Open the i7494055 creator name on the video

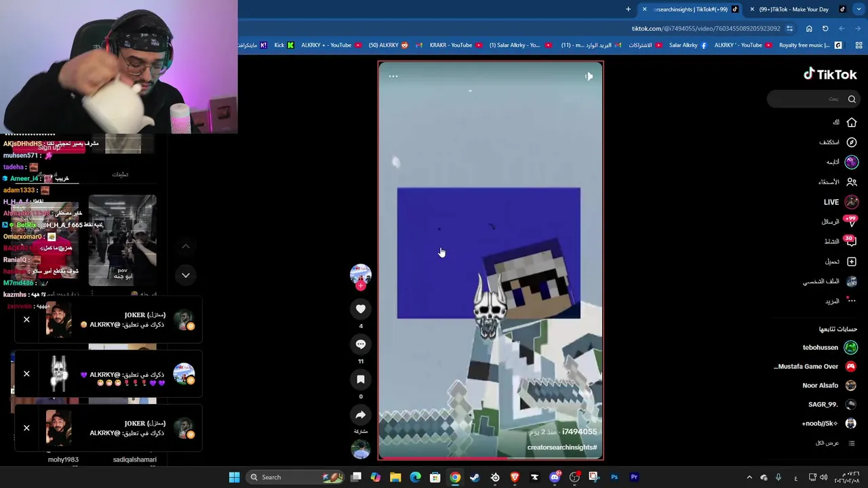click(579, 432)
